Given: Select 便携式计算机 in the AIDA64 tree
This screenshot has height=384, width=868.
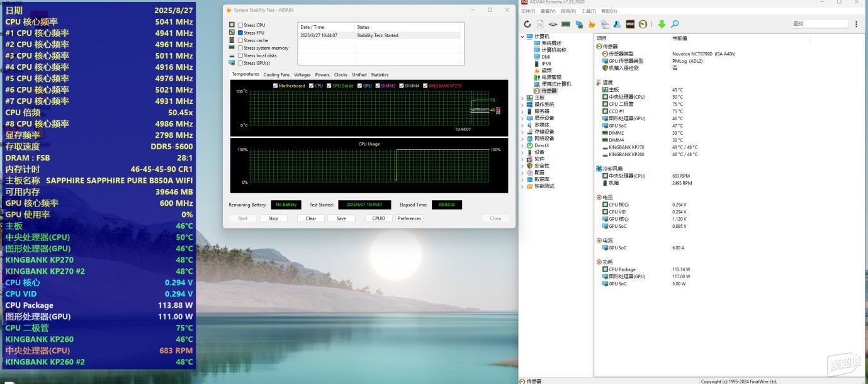Looking at the screenshot, I should [x=552, y=84].
